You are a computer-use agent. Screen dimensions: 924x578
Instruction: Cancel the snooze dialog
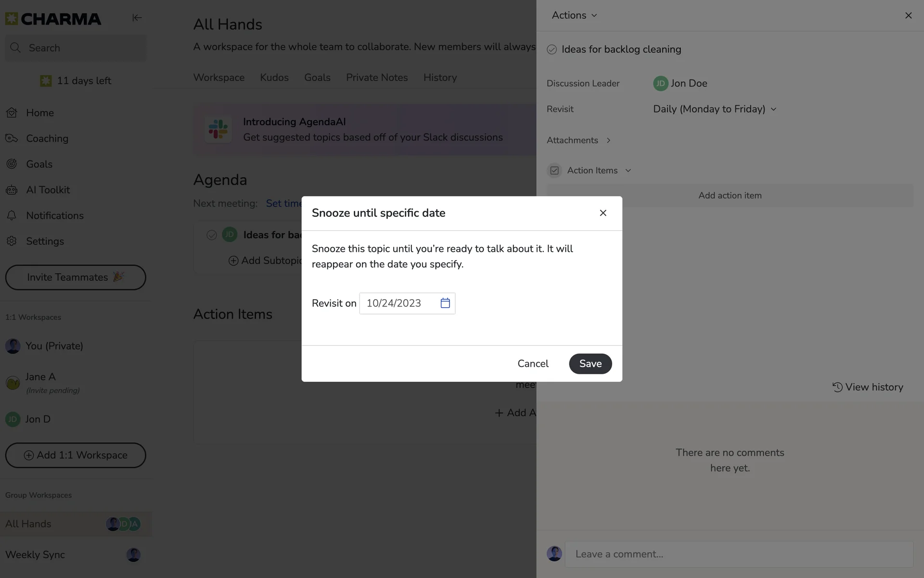(533, 364)
